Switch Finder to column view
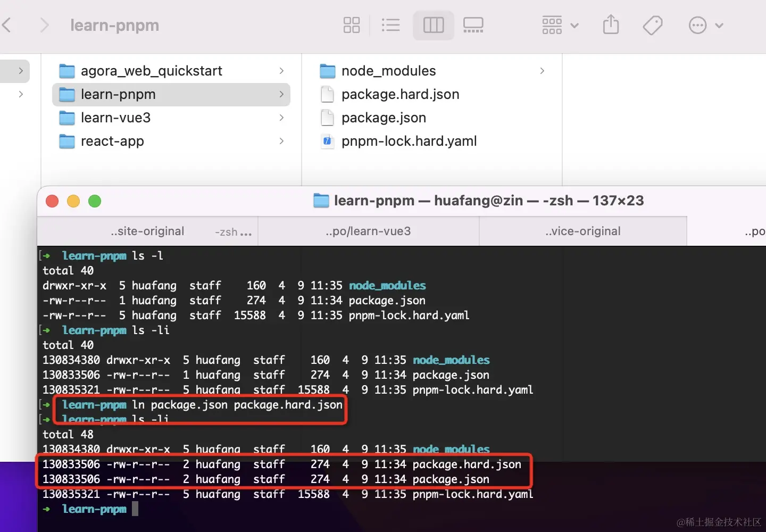The height and width of the screenshot is (532, 766). pyautogui.click(x=434, y=25)
